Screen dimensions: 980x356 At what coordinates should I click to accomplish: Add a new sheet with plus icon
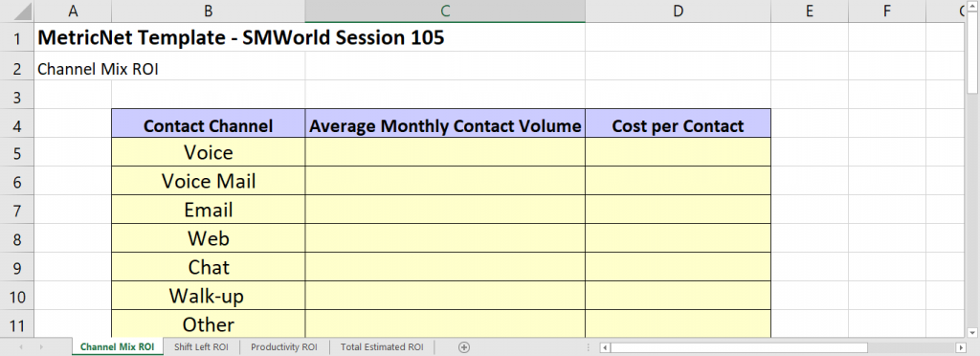(464, 347)
